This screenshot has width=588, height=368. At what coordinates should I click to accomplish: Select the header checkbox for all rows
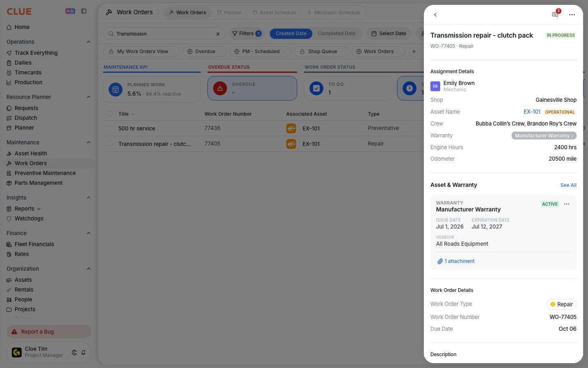[x=109, y=114]
